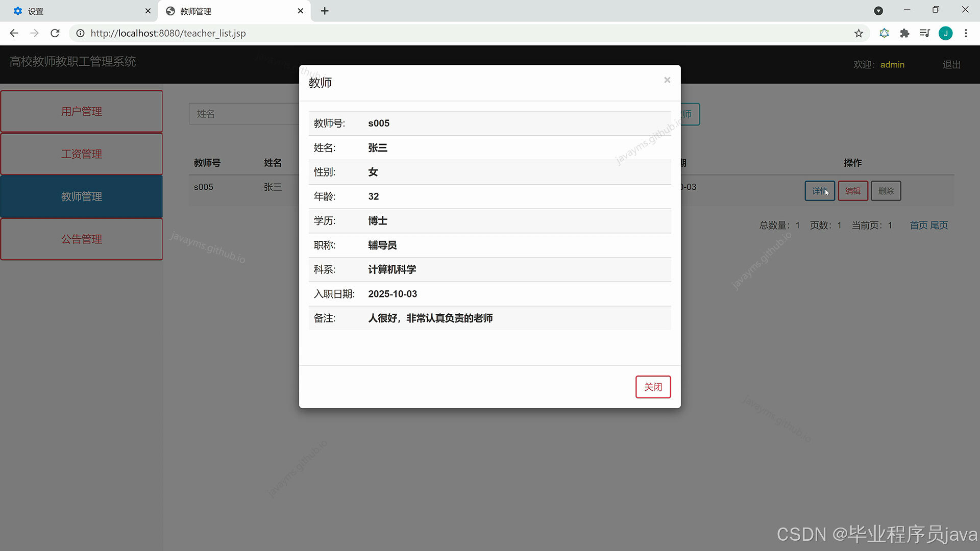Open the Chrome three-dot menu
This screenshot has width=980, height=551.
966,33
